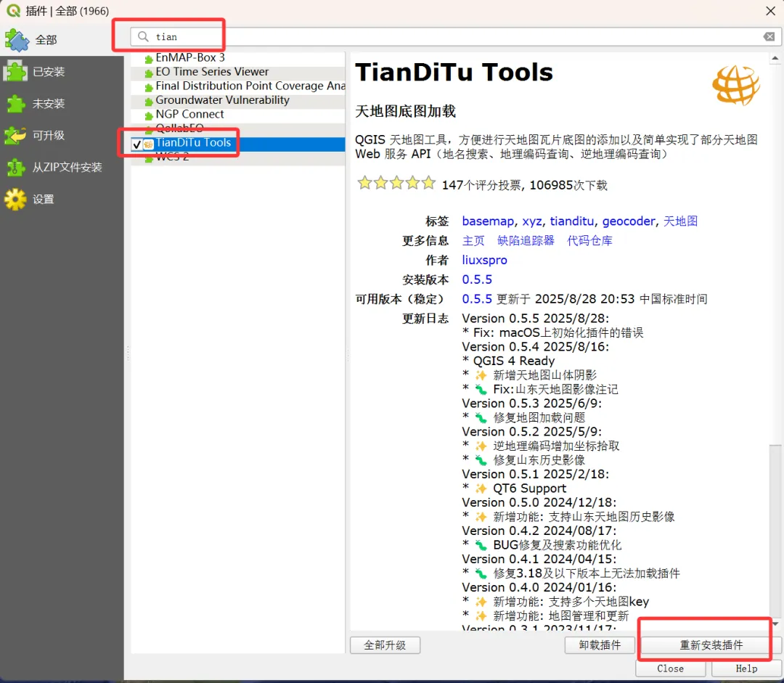Open the 设置 settings tab
Image resolution: width=784 pixels, height=683 pixels.
coord(62,199)
